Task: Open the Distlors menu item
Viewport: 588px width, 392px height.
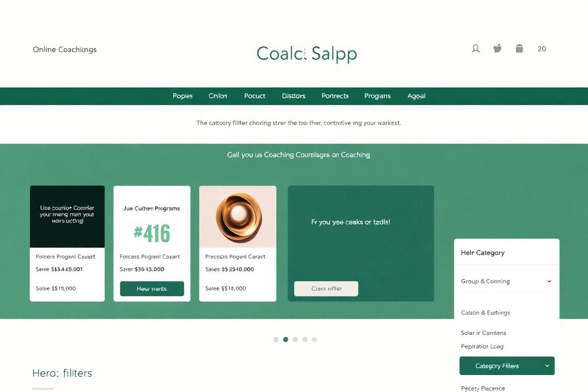Action: pos(294,96)
